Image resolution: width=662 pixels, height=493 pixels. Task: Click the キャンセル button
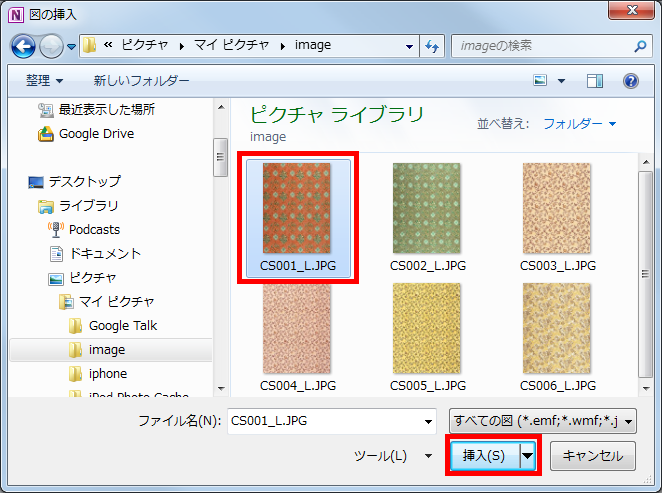point(593,456)
